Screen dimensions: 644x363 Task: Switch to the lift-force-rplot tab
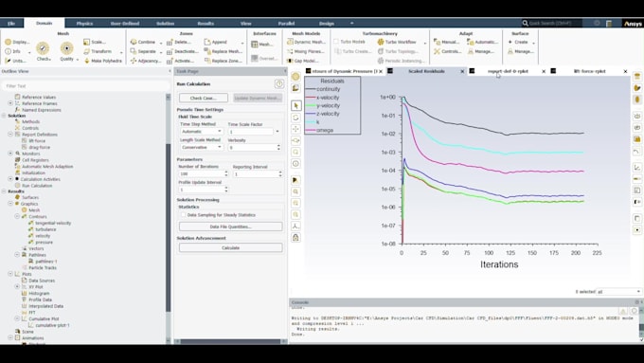click(x=589, y=71)
